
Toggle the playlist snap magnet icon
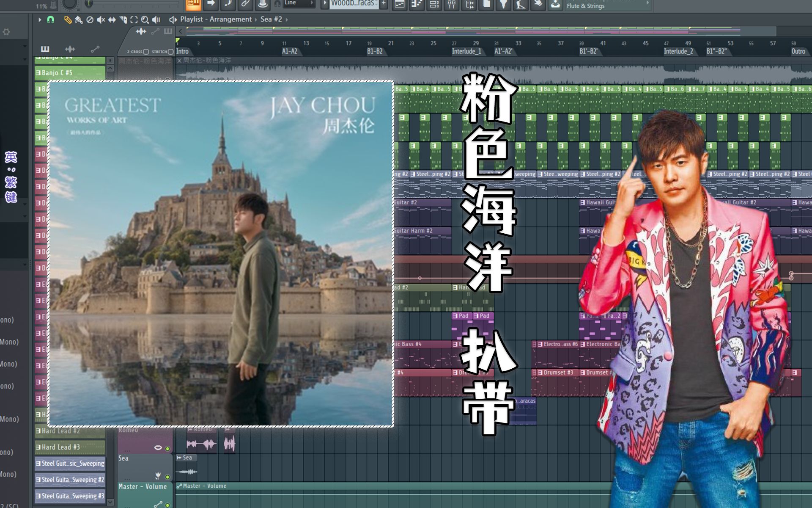click(x=50, y=19)
